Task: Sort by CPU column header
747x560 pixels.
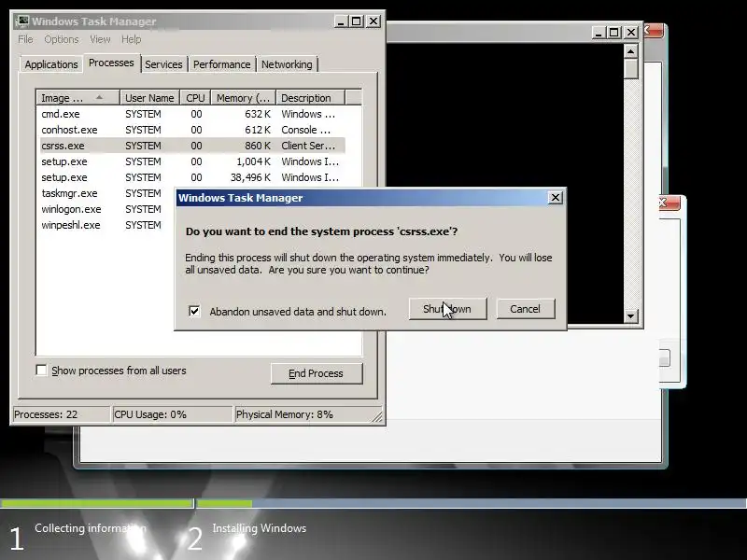Action: [195, 98]
